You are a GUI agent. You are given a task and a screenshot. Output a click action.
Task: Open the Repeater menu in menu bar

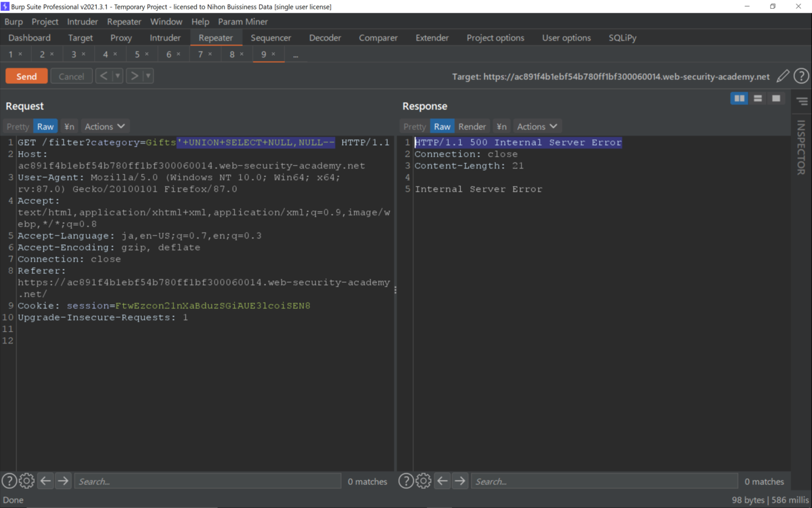tap(124, 22)
